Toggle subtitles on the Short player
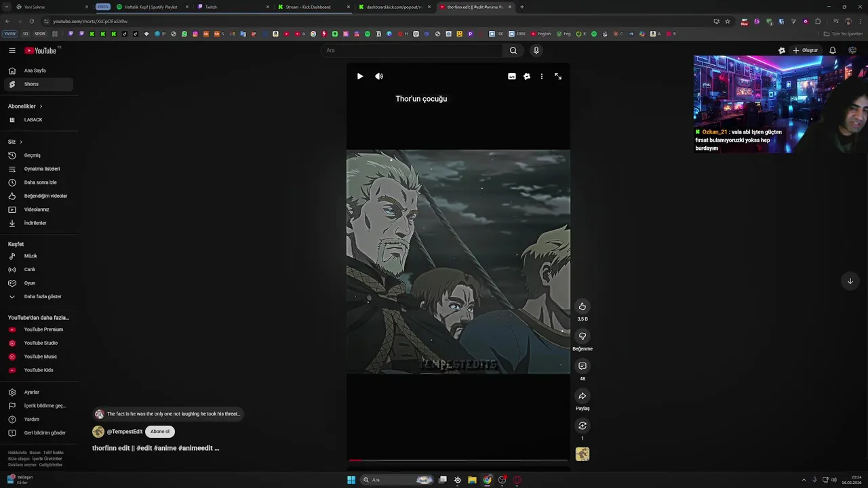 (512, 77)
